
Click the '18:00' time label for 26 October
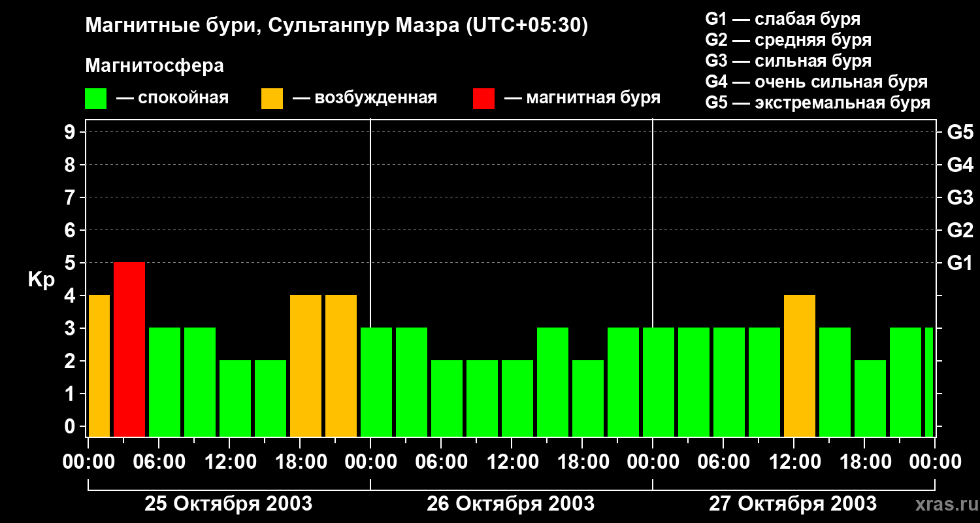tap(582, 462)
